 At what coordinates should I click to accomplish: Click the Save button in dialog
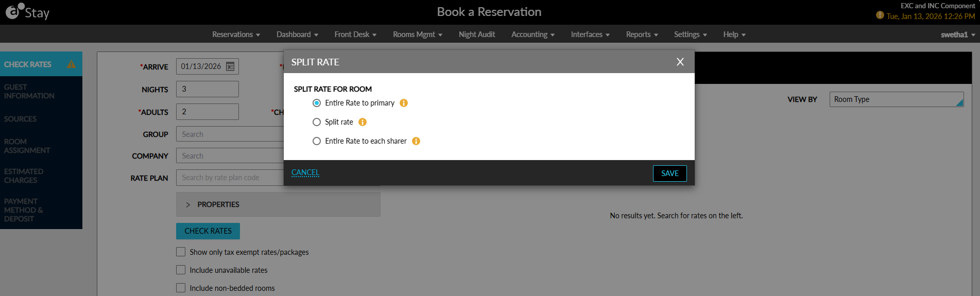pyautogui.click(x=670, y=173)
